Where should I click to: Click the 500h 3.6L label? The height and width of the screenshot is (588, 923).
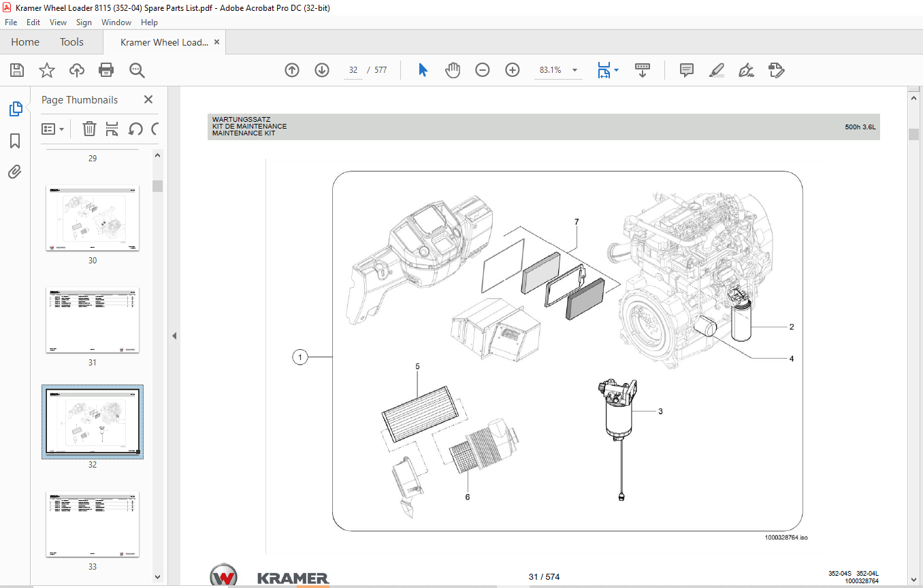click(x=860, y=127)
